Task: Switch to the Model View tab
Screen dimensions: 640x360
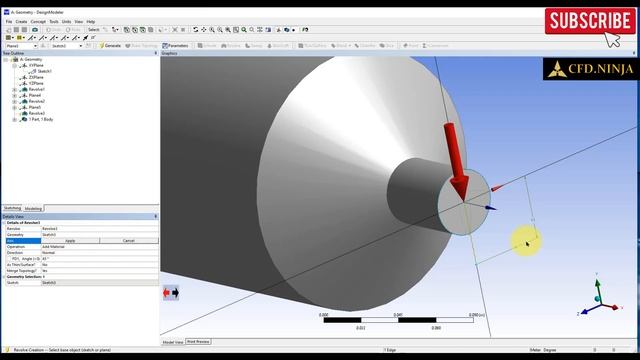Action: coord(173,342)
